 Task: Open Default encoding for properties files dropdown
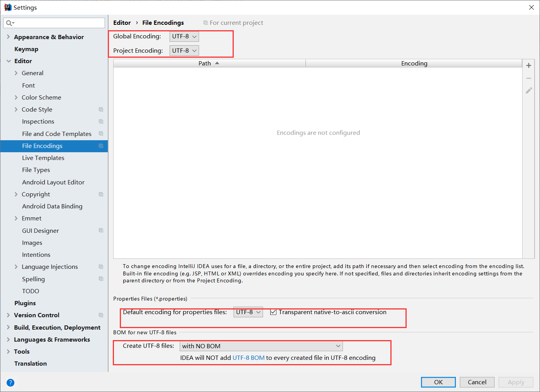click(x=248, y=312)
